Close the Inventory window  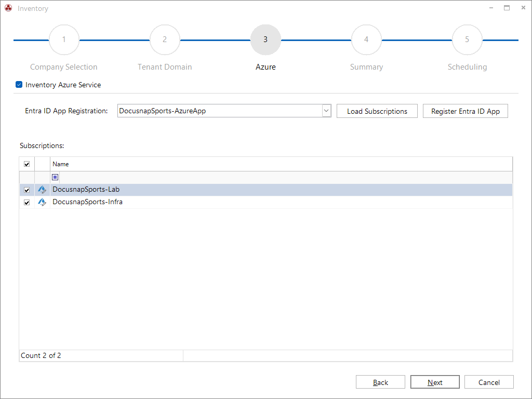pos(523,8)
